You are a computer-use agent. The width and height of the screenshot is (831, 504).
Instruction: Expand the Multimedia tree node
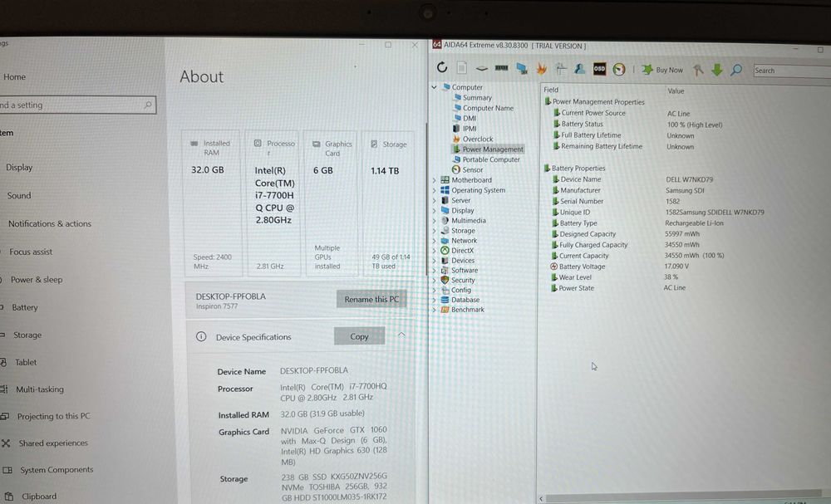pos(434,220)
